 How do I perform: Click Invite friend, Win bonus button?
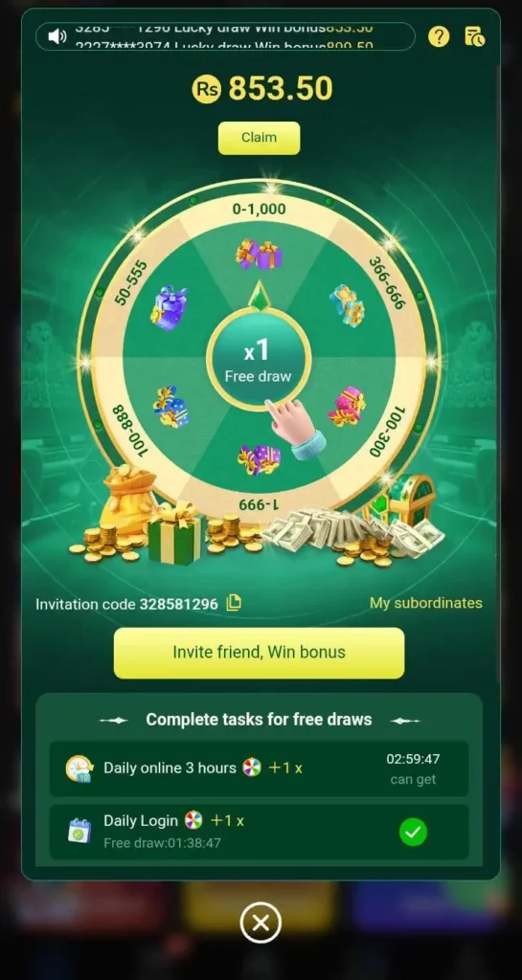click(x=259, y=653)
